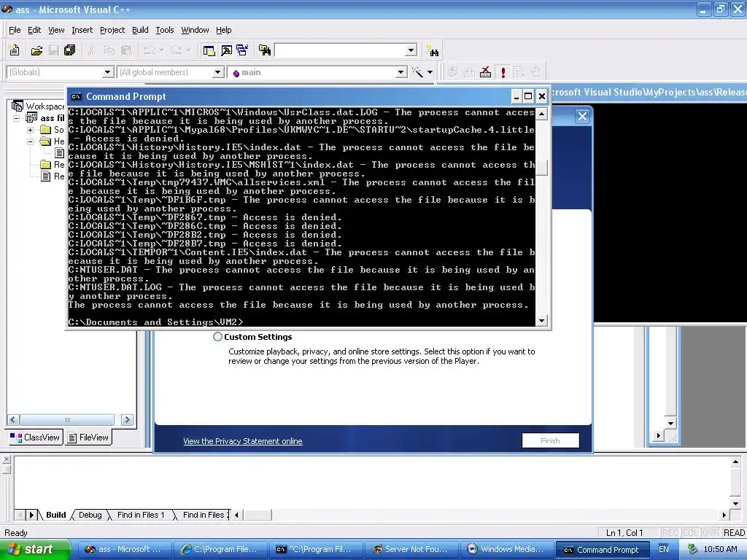
Task: Click the Command Prompt scrollbar up arrow
Action: [x=541, y=114]
